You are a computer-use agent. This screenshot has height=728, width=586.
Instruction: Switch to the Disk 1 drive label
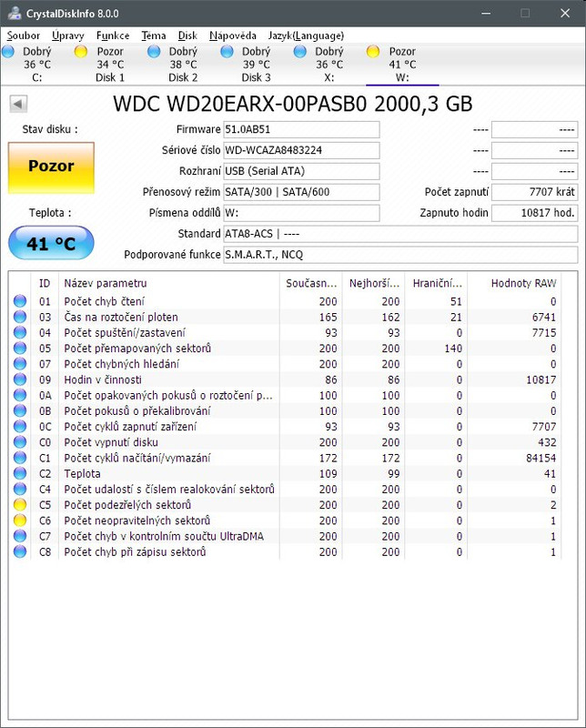(x=110, y=77)
